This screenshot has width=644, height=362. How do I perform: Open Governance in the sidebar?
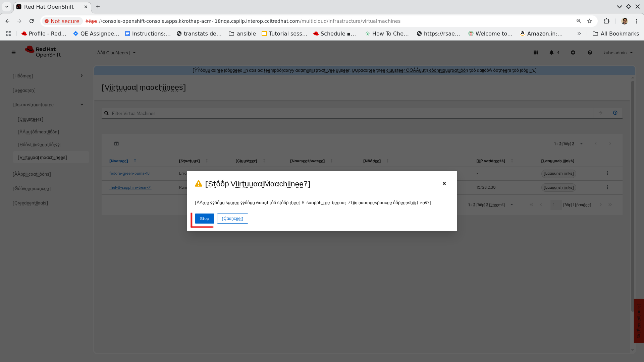(x=32, y=189)
